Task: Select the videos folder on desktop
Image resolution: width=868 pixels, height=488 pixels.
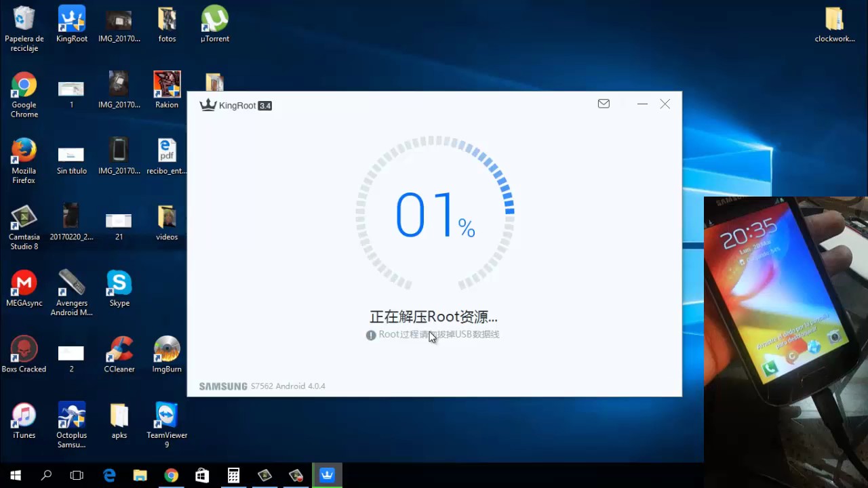Action: (x=167, y=222)
